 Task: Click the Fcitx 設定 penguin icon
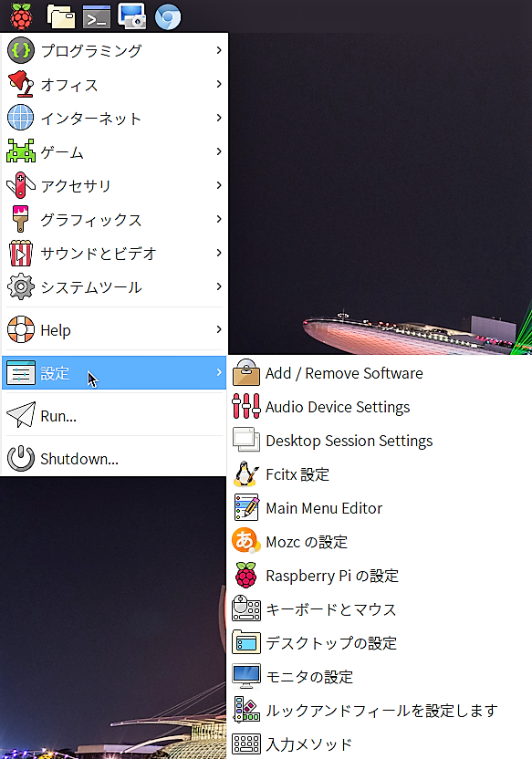click(245, 473)
